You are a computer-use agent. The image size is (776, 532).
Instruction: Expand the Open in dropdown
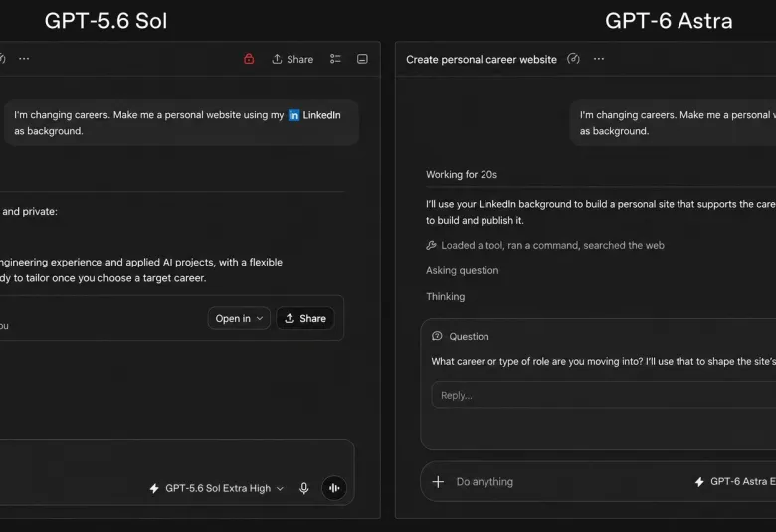pyautogui.click(x=239, y=319)
